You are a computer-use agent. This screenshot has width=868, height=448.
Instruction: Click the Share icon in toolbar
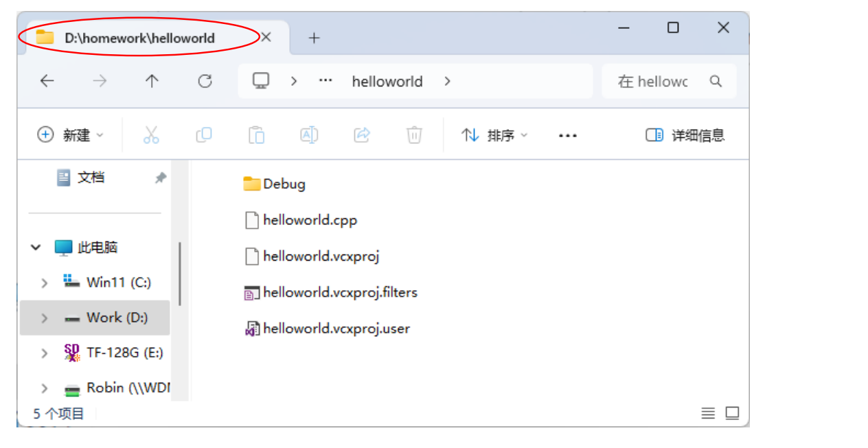pyautogui.click(x=362, y=135)
